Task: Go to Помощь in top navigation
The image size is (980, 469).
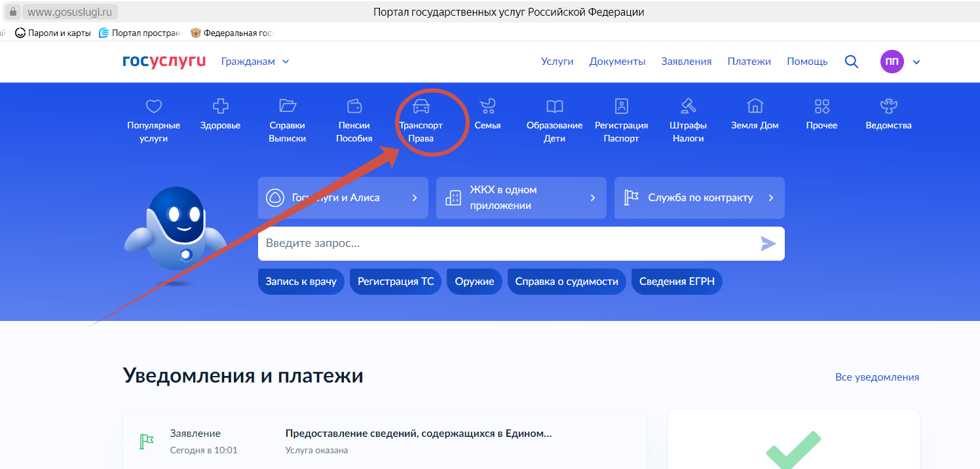Action: (807, 62)
